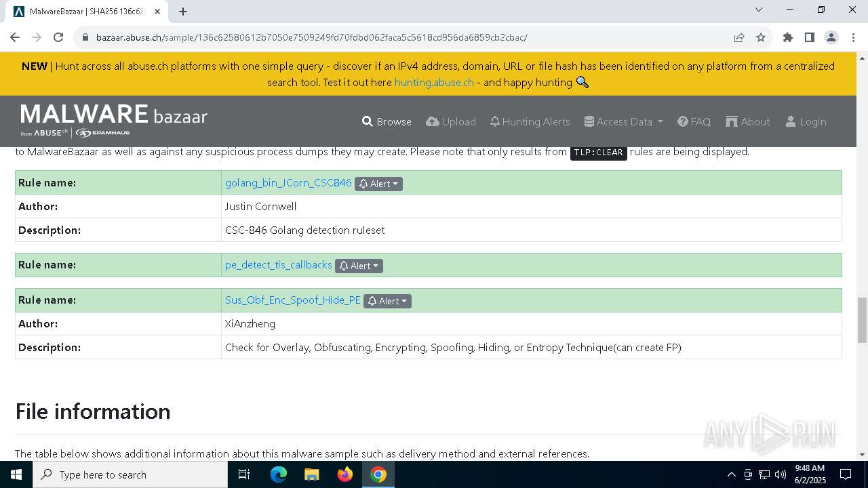Click the taskbar search box
This screenshot has width=868, height=488.
click(130, 474)
